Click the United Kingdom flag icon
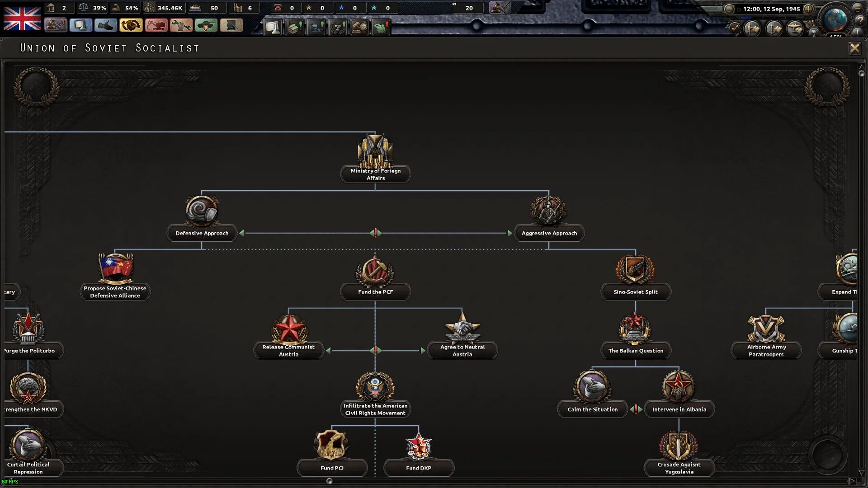 [x=22, y=19]
